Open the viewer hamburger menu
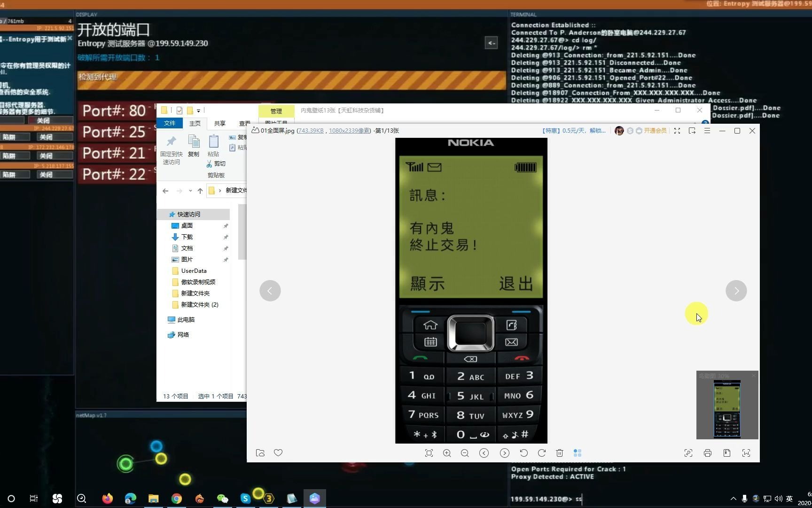Image resolution: width=812 pixels, height=508 pixels. [707, 131]
